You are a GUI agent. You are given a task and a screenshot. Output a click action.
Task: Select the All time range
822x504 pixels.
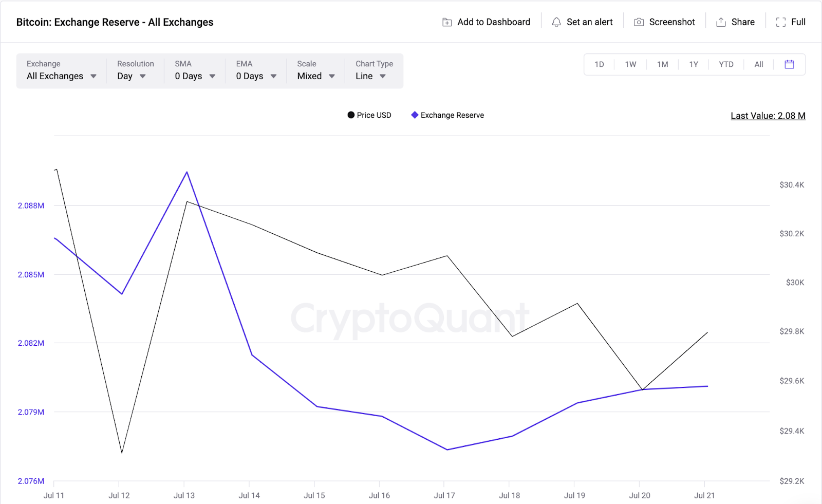(x=759, y=64)
